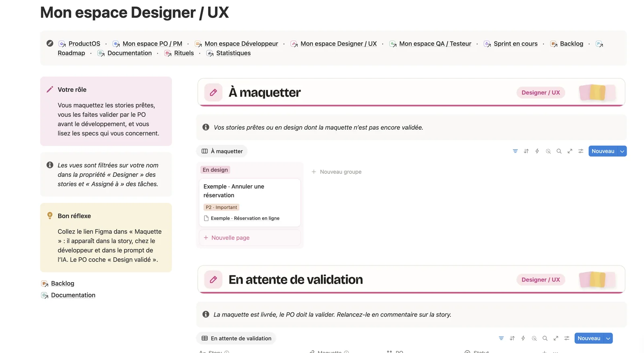Expand dropdown arrow beside Nouveau in En attente view
This screenshot has height=353, width=644.
click(x=608, y=339)
